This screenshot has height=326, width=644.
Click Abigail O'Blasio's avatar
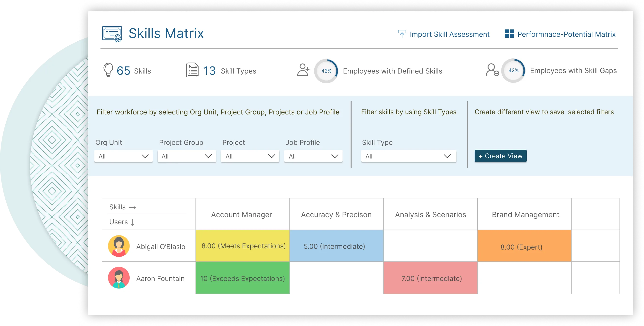(x=119, y=246)
